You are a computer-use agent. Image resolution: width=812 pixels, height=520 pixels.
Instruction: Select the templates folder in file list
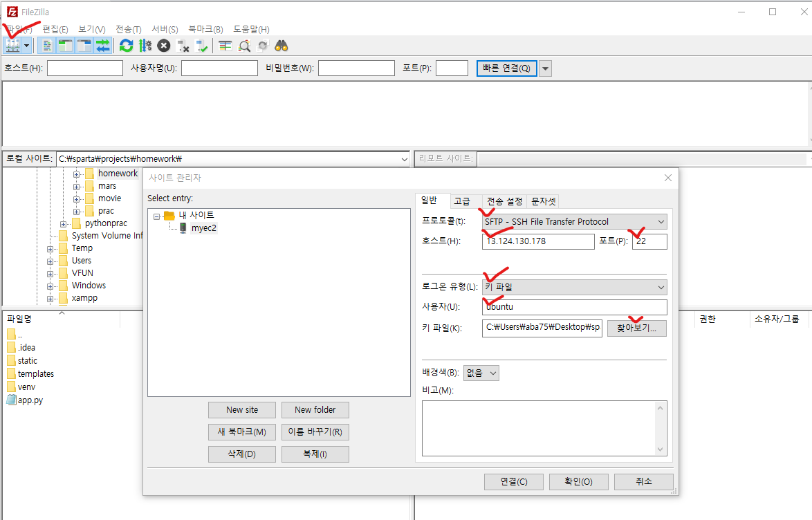click(36, 373)
